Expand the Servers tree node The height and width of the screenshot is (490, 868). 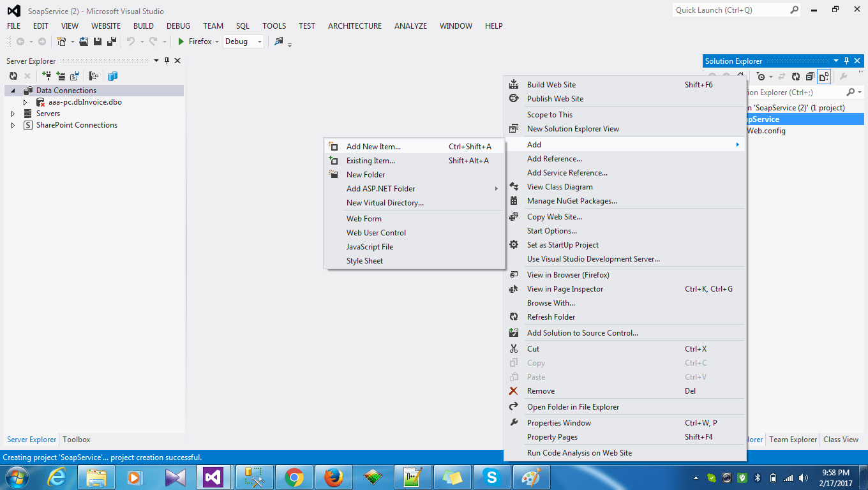point(13,114)
